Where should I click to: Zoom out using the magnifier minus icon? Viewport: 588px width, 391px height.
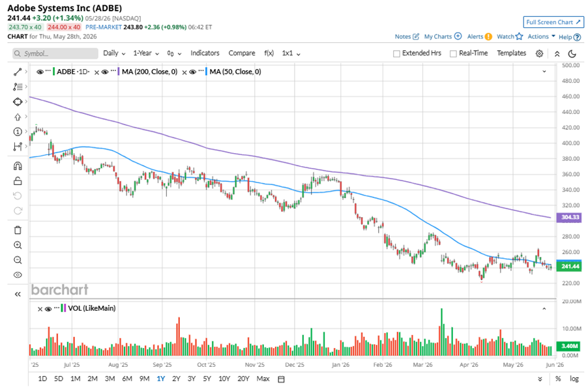(x=18, y=260)
